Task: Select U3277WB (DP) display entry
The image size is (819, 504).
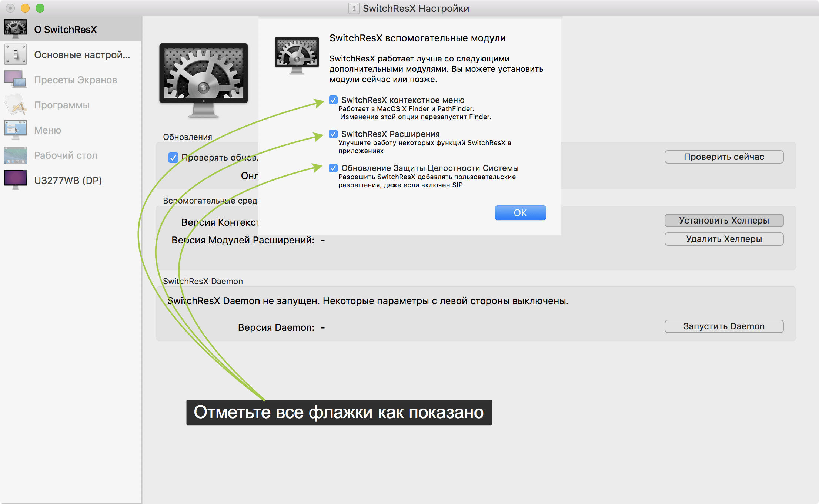Action: [x=71, y=180]
